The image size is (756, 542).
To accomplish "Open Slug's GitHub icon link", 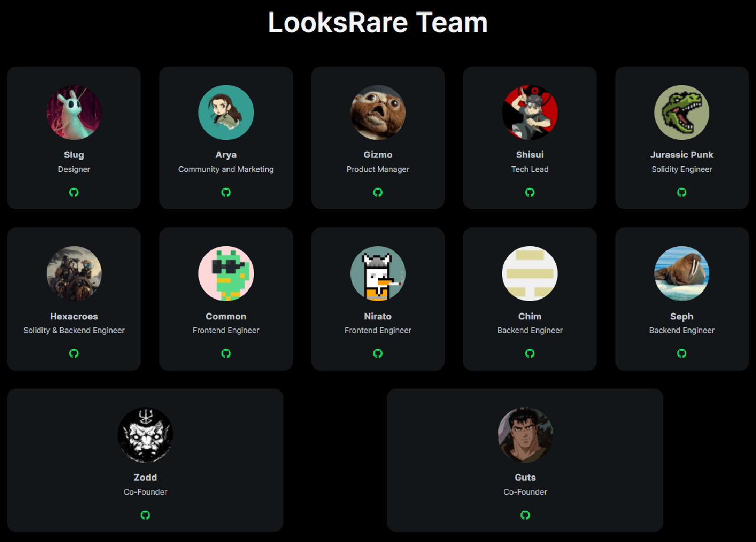I will (x=74, y=192).
